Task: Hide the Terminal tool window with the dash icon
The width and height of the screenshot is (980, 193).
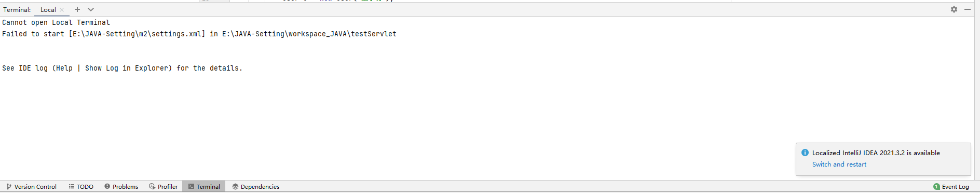Action: [968, 9]
